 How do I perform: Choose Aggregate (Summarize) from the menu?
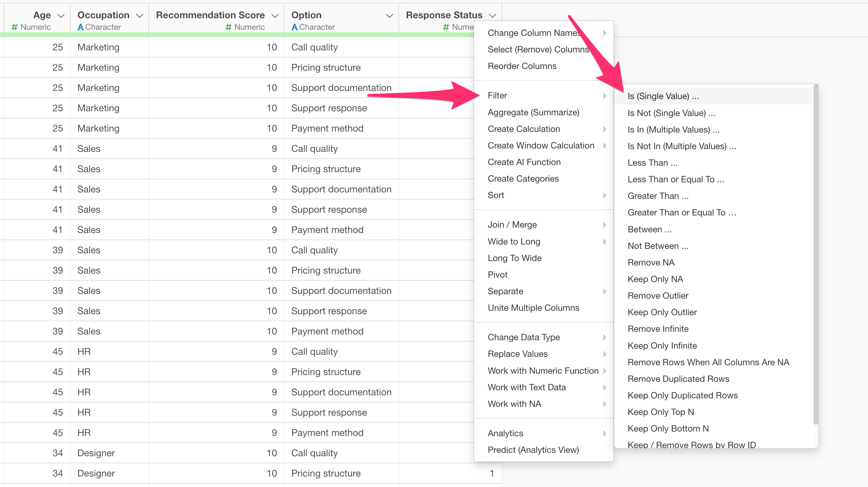tap(533, 112)
